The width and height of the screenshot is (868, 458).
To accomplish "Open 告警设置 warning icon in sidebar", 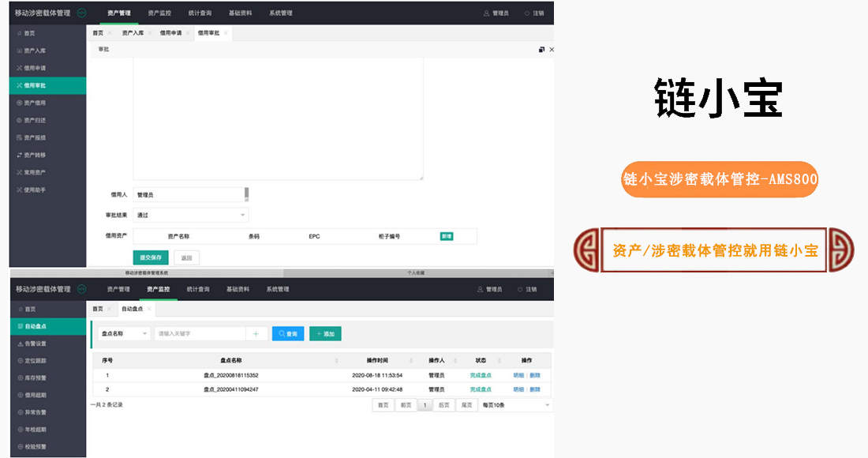I will click(20, 343).
